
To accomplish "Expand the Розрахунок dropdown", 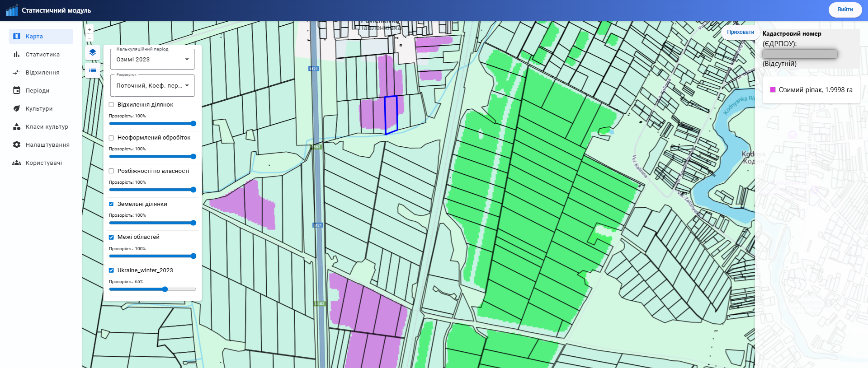I will (x=152, y=86).
